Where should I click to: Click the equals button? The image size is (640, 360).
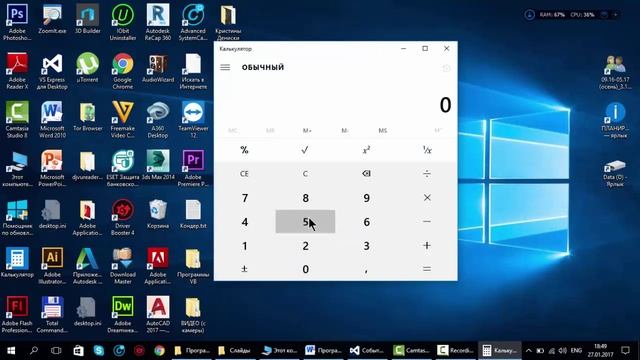pos(427,269)
